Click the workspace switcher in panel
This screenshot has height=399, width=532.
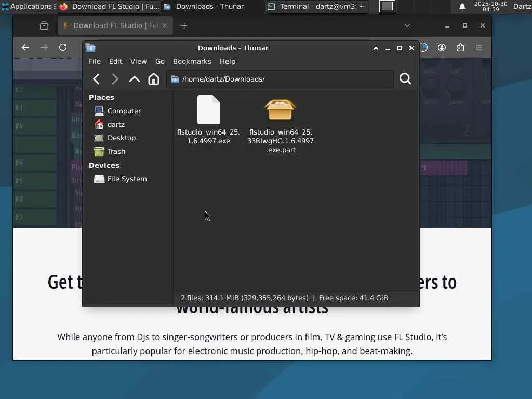[387, 6]
